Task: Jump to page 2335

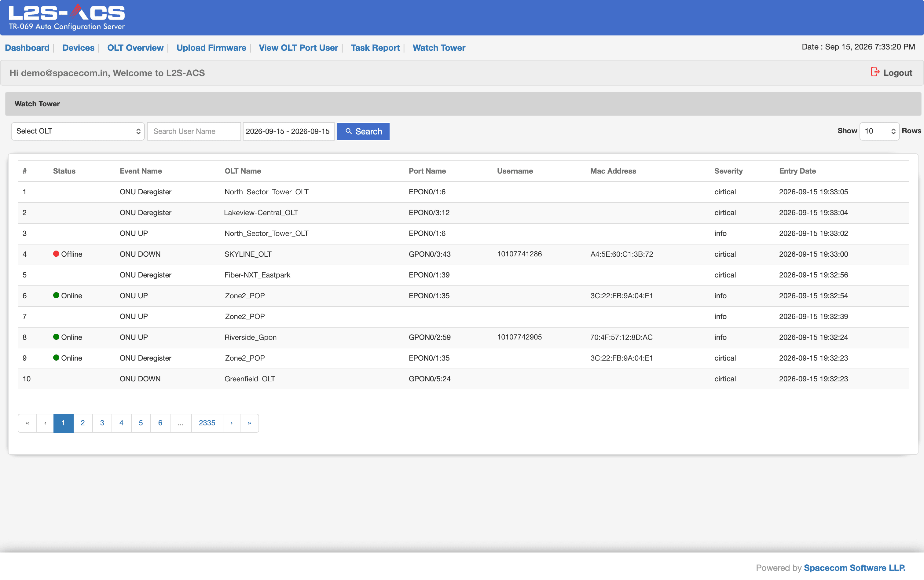Action: 207,423
